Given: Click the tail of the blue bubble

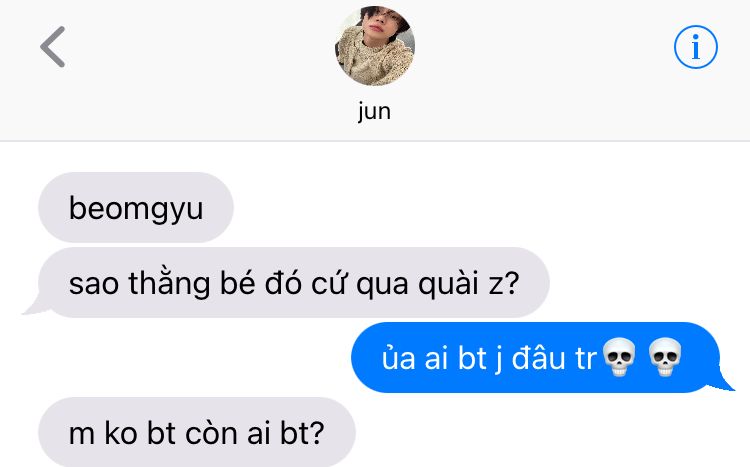Looking at the screenshot, I should (725, 381).
